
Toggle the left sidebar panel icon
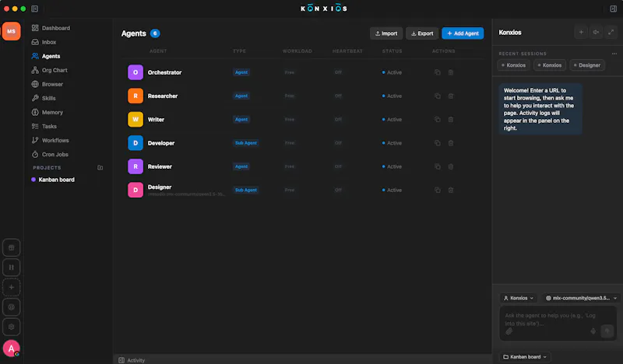point(34,9)
